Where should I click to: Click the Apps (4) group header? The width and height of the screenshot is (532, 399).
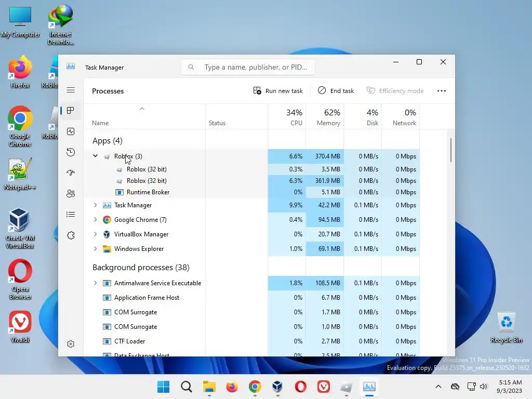[x=107, y=140]
